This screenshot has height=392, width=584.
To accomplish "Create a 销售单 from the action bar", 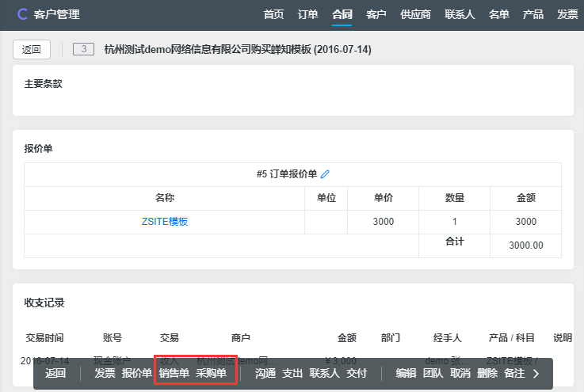I will coord(174,374).
